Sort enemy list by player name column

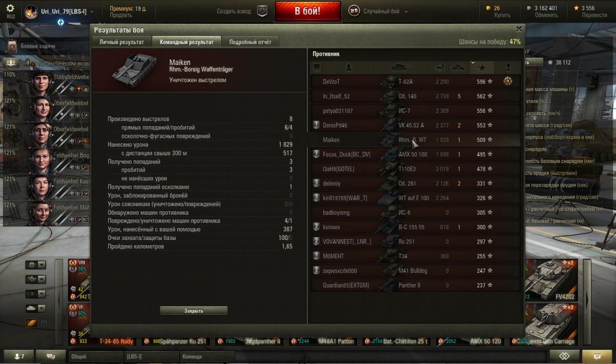(349, 67)
